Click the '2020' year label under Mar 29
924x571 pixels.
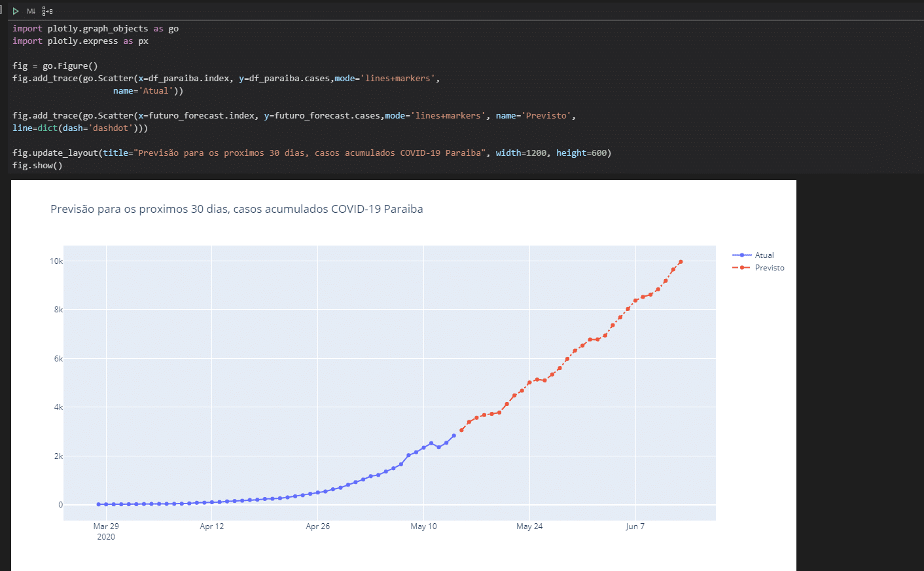coord(106,537)
